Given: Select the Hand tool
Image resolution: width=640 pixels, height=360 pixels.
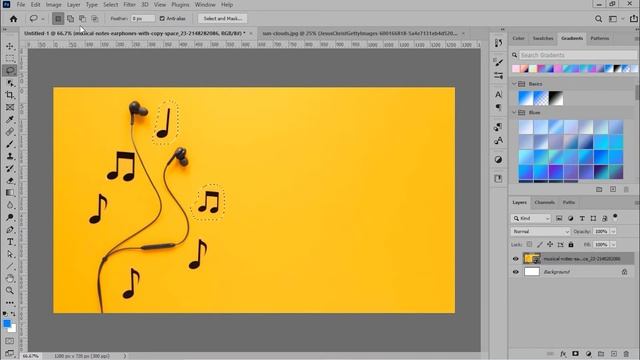Looking at the screenshot, I should [10, 278].
